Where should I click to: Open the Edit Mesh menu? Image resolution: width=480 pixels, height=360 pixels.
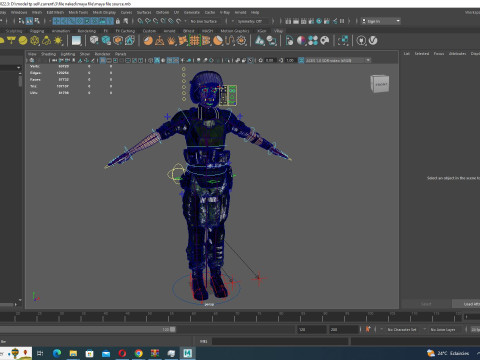55,12
